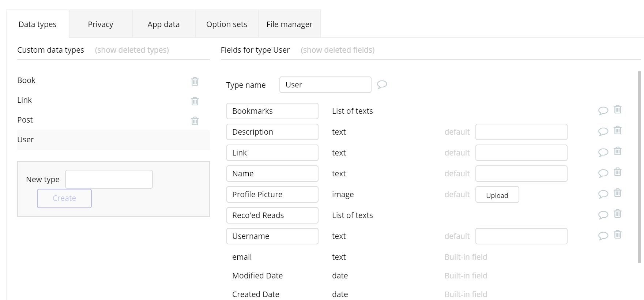
Task: Delete the Username field
Action: [x=618, y=235]
